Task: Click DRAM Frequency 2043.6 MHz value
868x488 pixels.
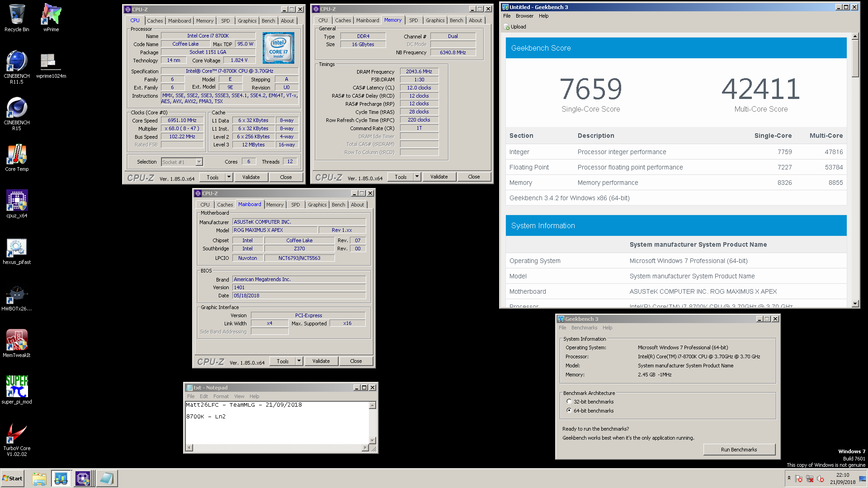Action: (419, 71)
